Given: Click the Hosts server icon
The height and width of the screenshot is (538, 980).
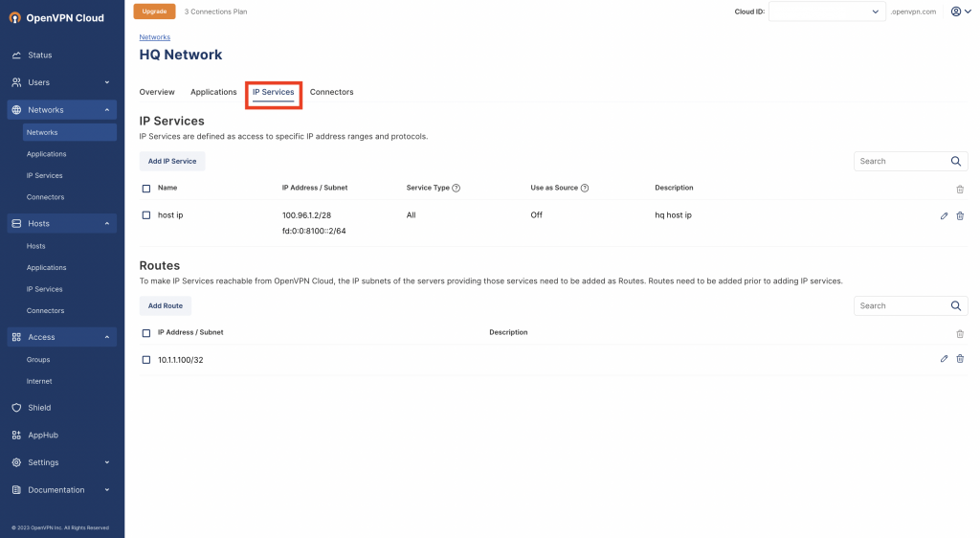Looking at the screenshot, I should [17, 224].
